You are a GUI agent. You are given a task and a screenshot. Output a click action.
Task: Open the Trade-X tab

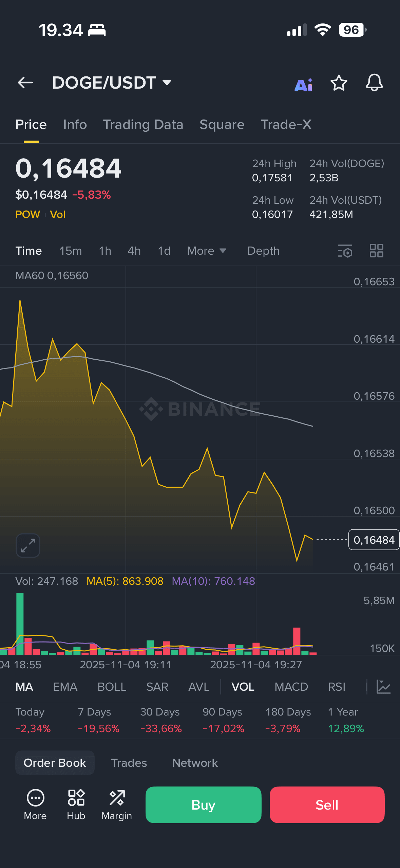(286, 125)
